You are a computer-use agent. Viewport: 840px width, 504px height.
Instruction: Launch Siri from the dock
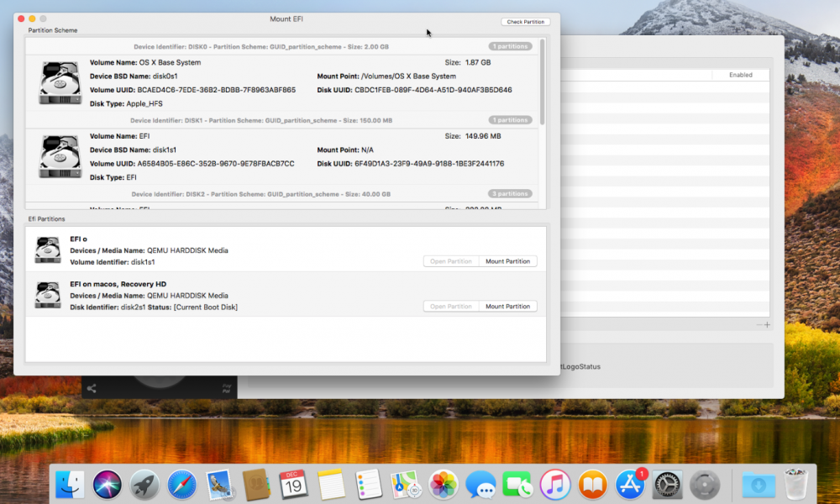click(108, 485)
